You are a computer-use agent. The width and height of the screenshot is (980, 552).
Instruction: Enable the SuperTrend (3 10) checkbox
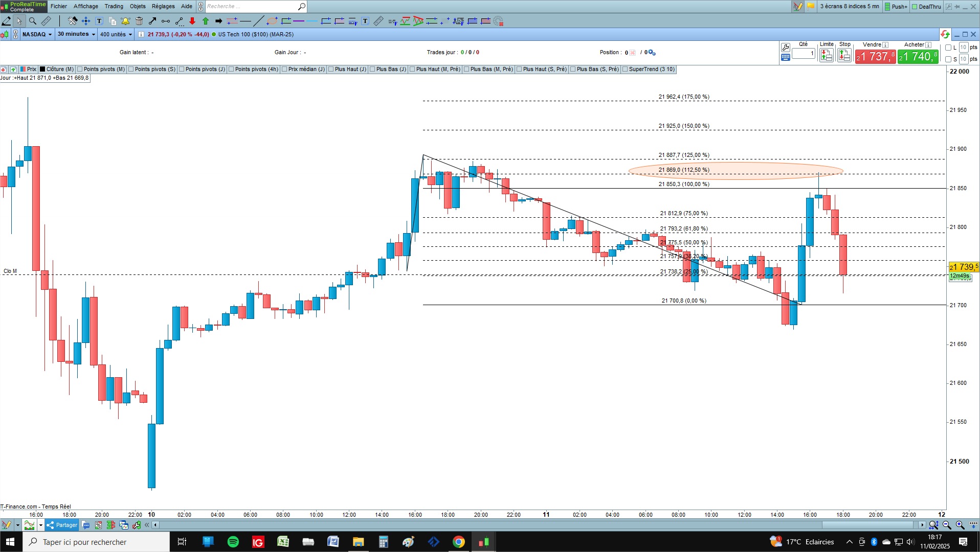[625, 70]
